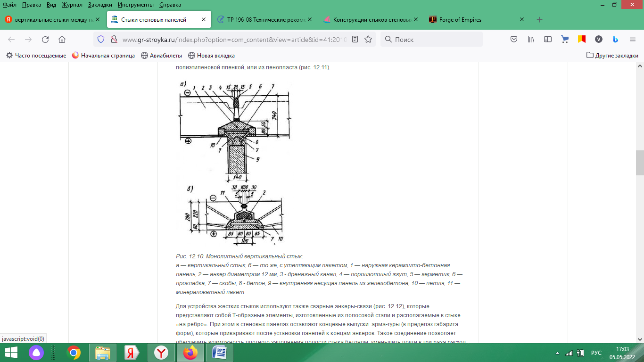644x362 pixels.
Task: Click the shopping cart extension icon
Action: tap(564, 40)
